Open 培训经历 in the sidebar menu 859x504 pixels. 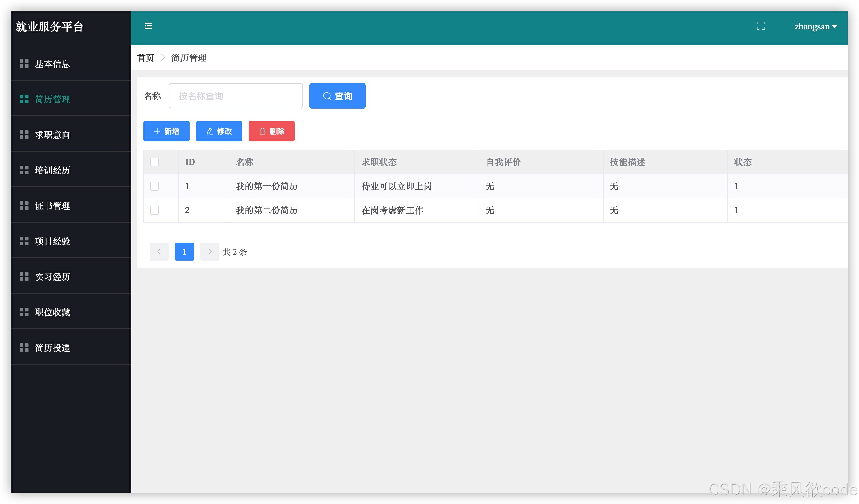coord(53,171)
